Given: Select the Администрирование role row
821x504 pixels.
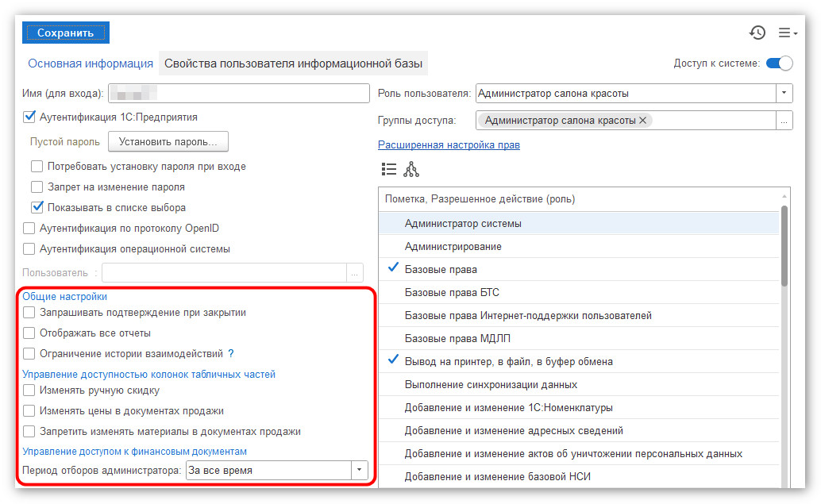Looking at the screenshot, I should click(579, 247).
